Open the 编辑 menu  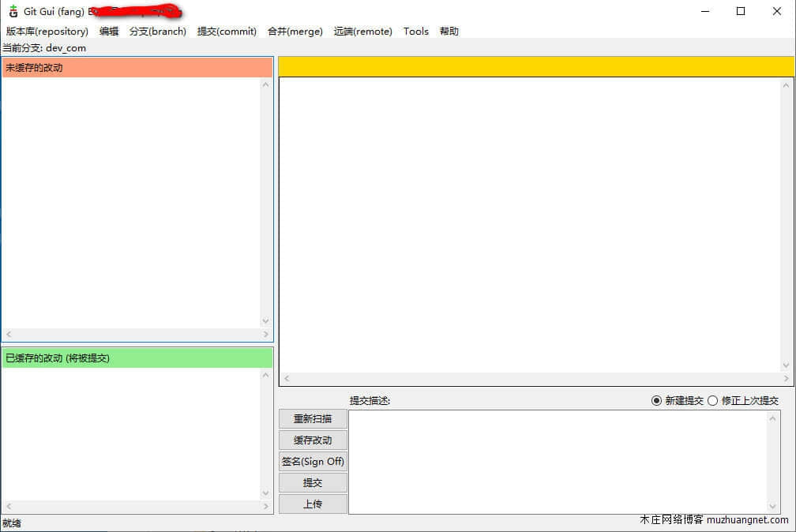coord(109,32)
